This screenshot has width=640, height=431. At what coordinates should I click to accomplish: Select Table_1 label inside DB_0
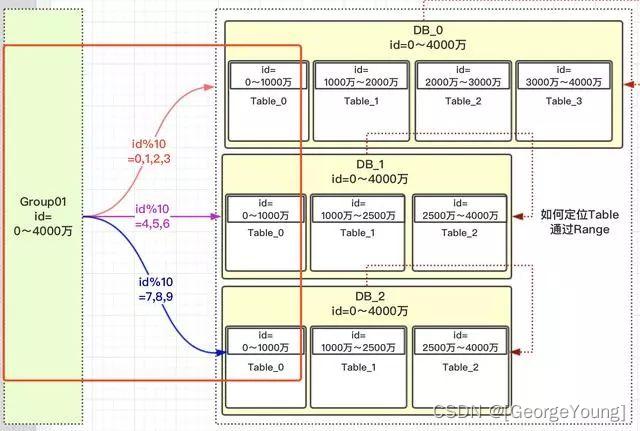point(361,101)
